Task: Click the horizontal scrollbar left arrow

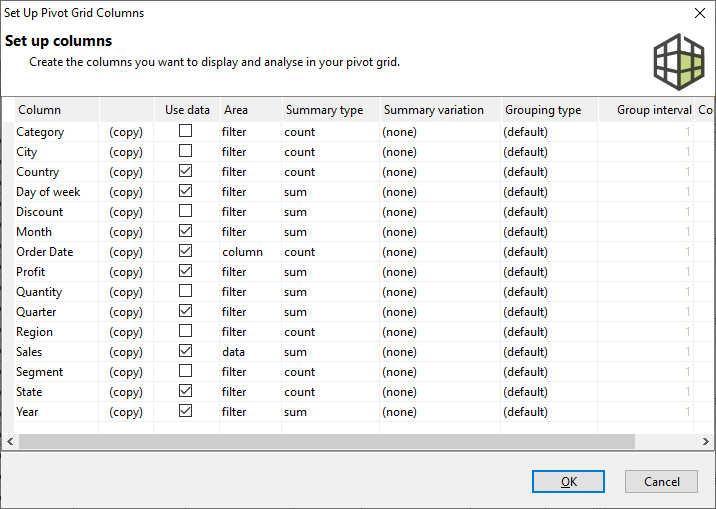Action: pos(10,441)
